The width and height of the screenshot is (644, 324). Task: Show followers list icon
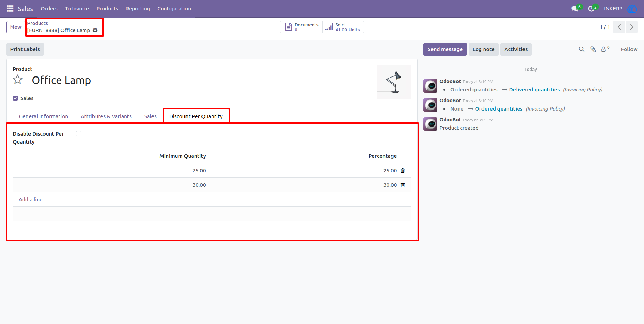coord(605,49)
